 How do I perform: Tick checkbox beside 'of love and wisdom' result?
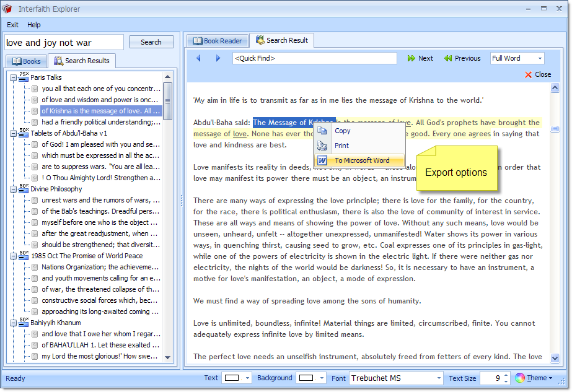(x=35, y=100)
